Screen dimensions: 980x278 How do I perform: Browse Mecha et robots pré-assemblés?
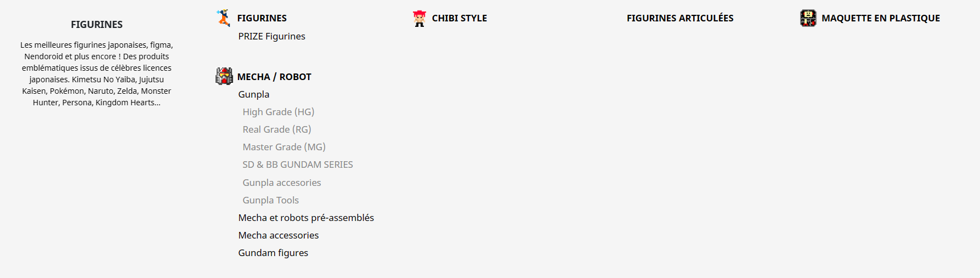[x=305, y=218]
